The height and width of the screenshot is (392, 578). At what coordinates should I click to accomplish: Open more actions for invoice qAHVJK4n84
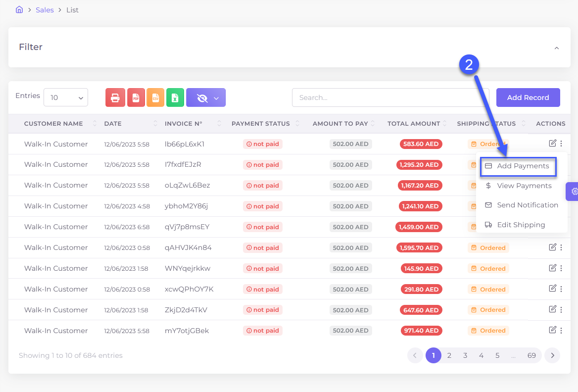(561, 247)
